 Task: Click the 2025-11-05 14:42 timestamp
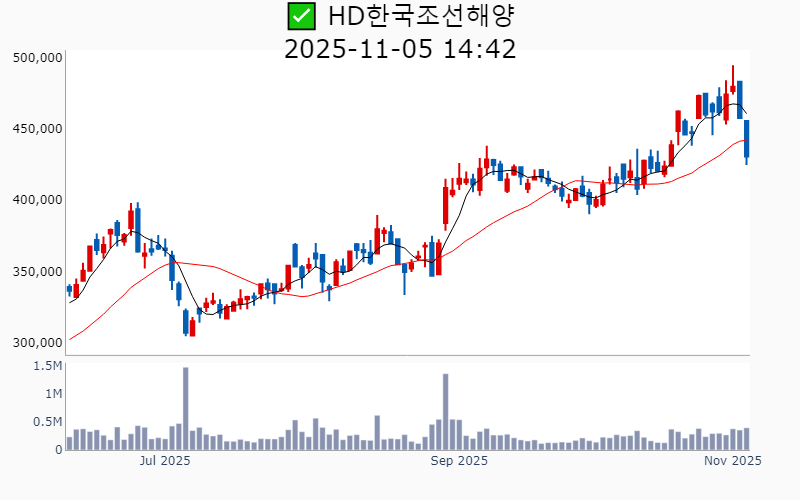pyautogui.click(x=400, y=48)
